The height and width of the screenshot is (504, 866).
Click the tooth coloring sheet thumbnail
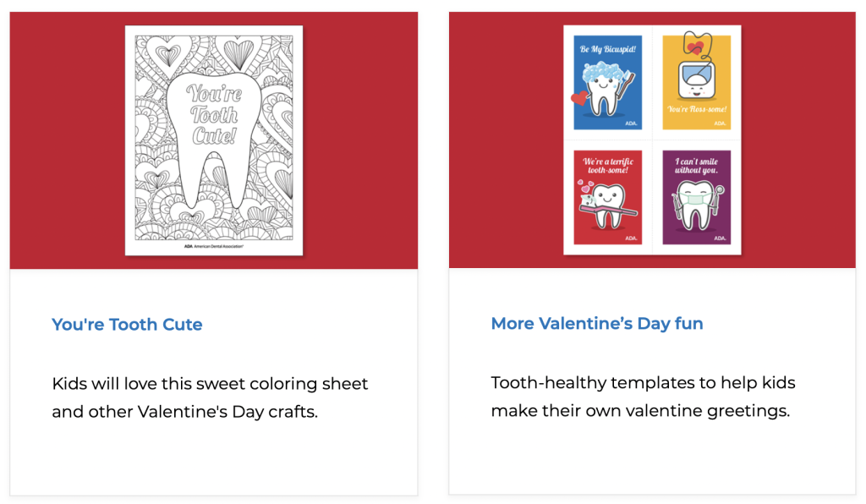pyautogui.click(x=214, y=140)
